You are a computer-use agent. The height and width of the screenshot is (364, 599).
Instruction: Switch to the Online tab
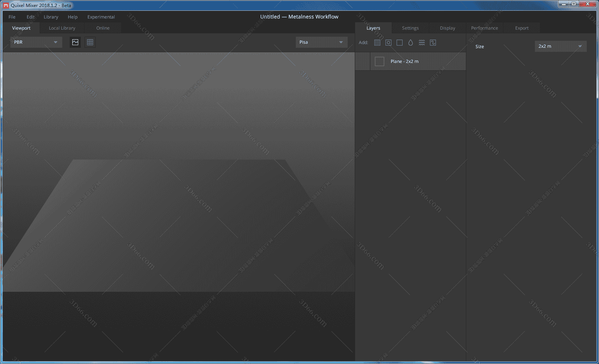pyautogui.click(x=103, y=28)
